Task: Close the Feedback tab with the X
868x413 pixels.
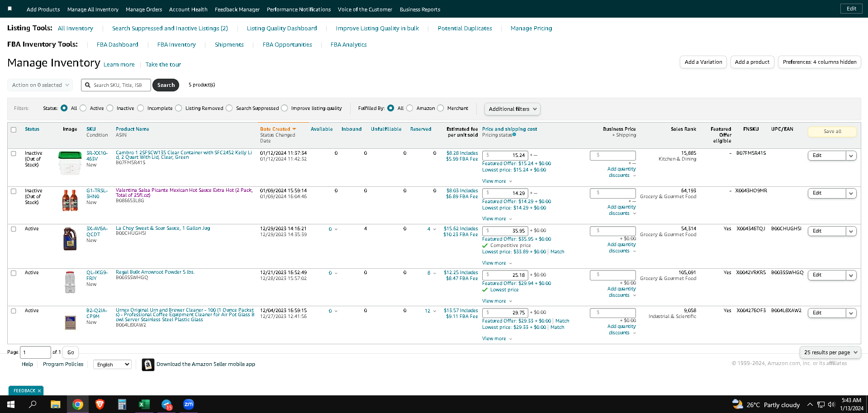Action: pyautogui.click(x=39, y=391)
